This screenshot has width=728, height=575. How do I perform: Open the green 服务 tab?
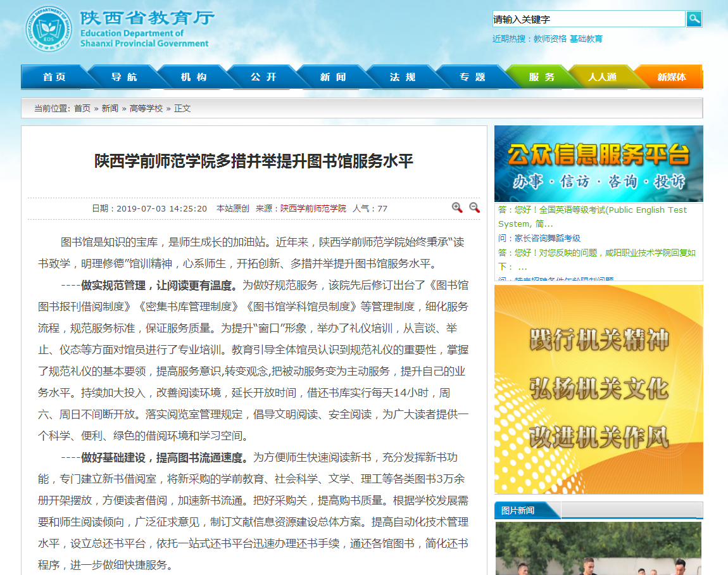pos(542,77)
